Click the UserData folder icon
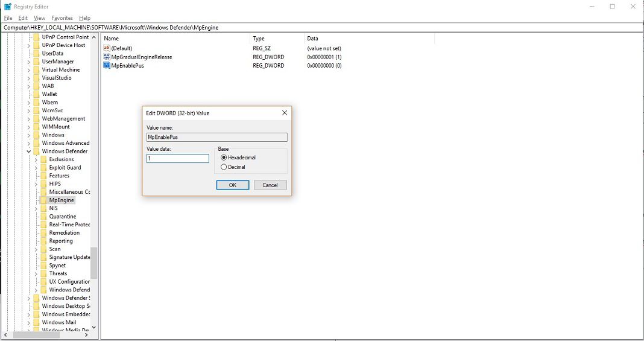Image resolution: width=644 pixels, height=341 pixels. click(x=37, y=53)
